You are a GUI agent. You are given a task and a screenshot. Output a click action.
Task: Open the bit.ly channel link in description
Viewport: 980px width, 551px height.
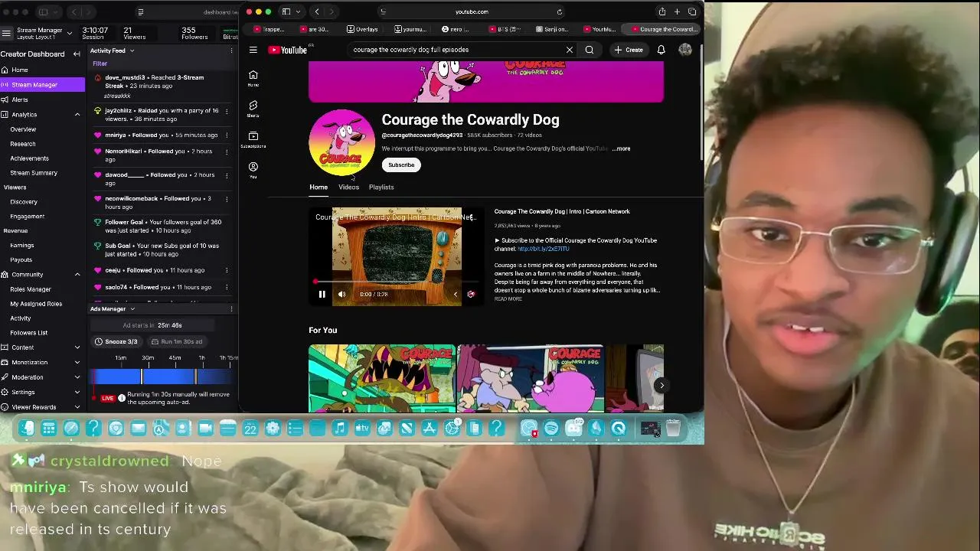click(x=544, y=249)
